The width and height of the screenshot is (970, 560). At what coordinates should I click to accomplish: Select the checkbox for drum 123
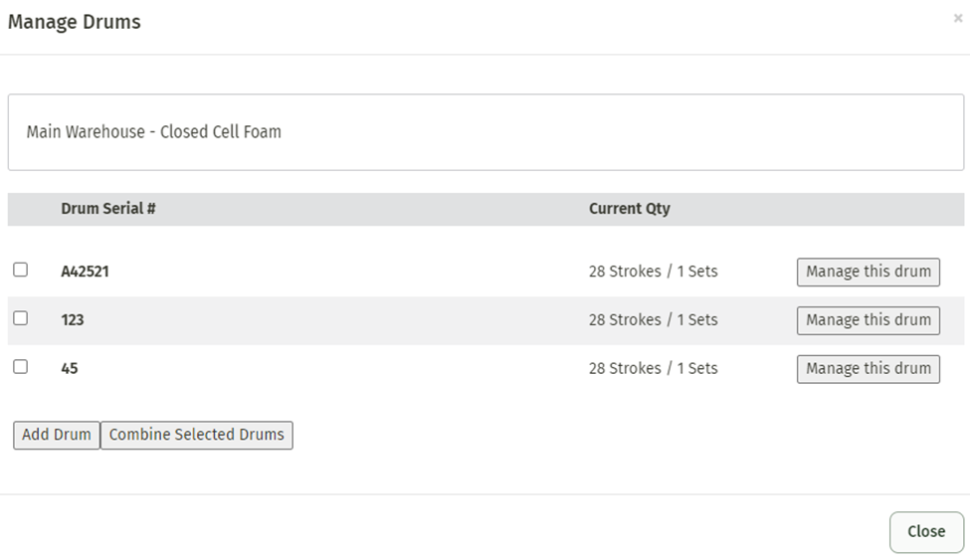pos(20,318)
